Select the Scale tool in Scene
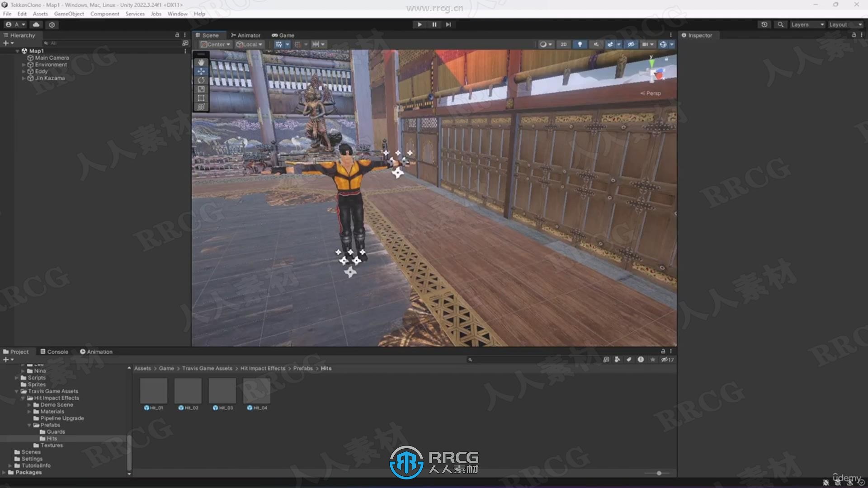Screen dimensions: 868x488 [x=201, y=89]
